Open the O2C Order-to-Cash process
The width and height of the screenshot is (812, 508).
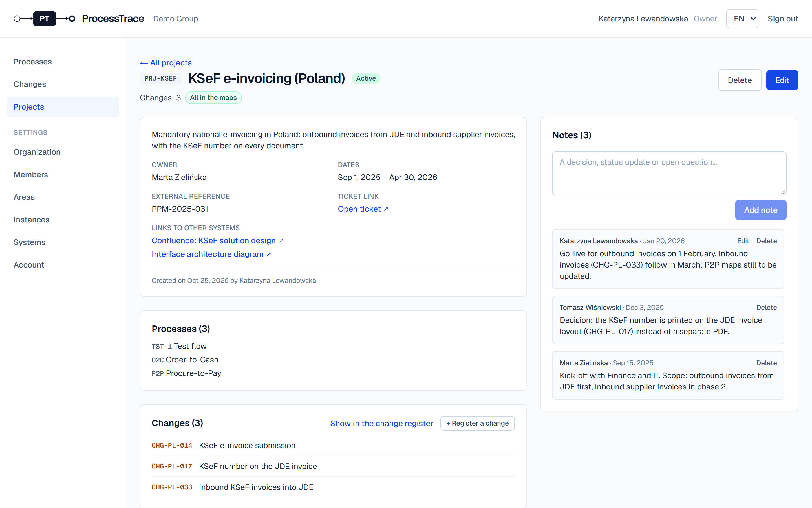tap(185, 360)
